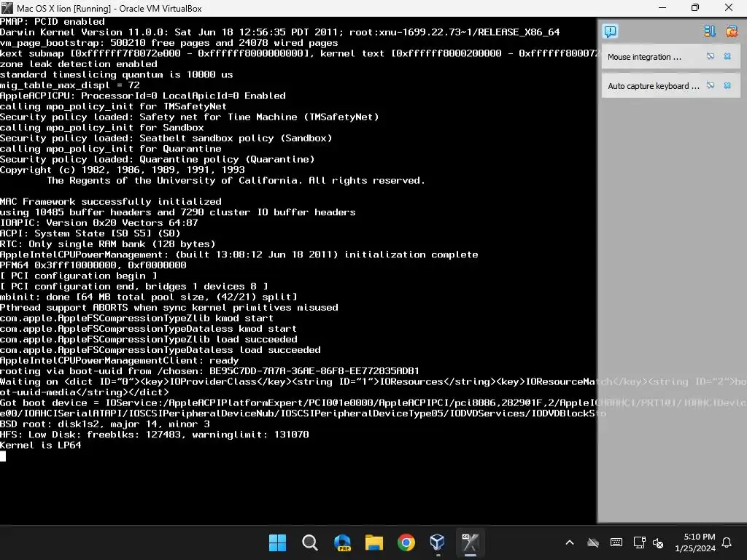The width and height of the screenshot is (747, 560).
Task: Click the 'AppleIntelCPUPowerManagementClient: ready' line
Action: 119,360
